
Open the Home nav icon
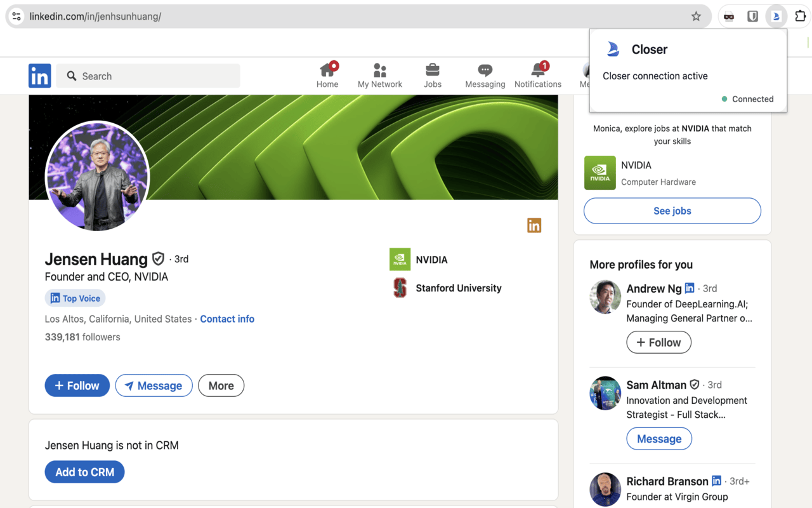(x=327, y=76)
